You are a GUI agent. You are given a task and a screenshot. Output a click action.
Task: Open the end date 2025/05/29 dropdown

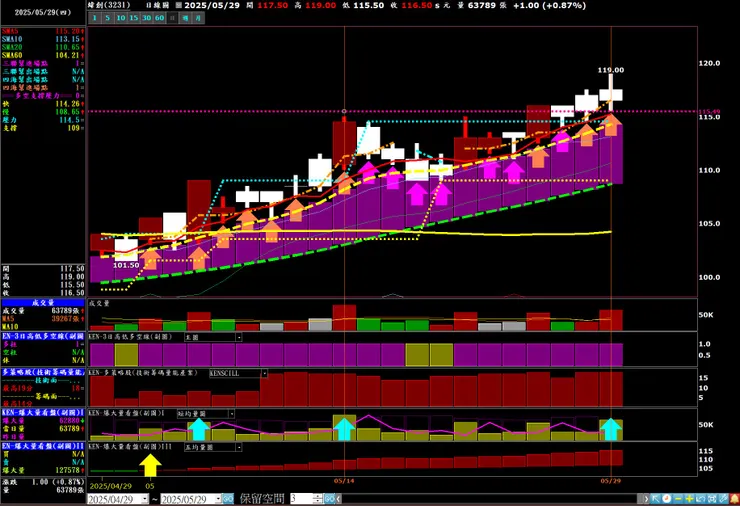coord(218,499)
